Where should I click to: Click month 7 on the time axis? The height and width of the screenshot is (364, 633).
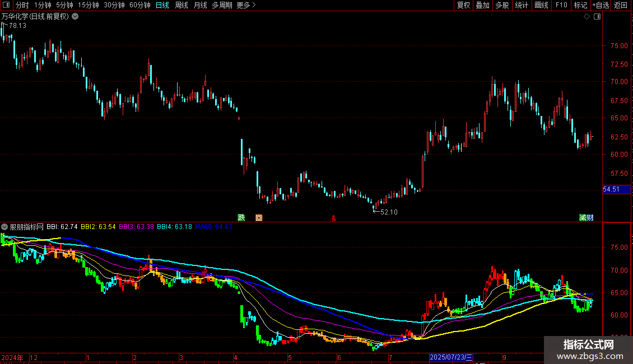(390, 357)
